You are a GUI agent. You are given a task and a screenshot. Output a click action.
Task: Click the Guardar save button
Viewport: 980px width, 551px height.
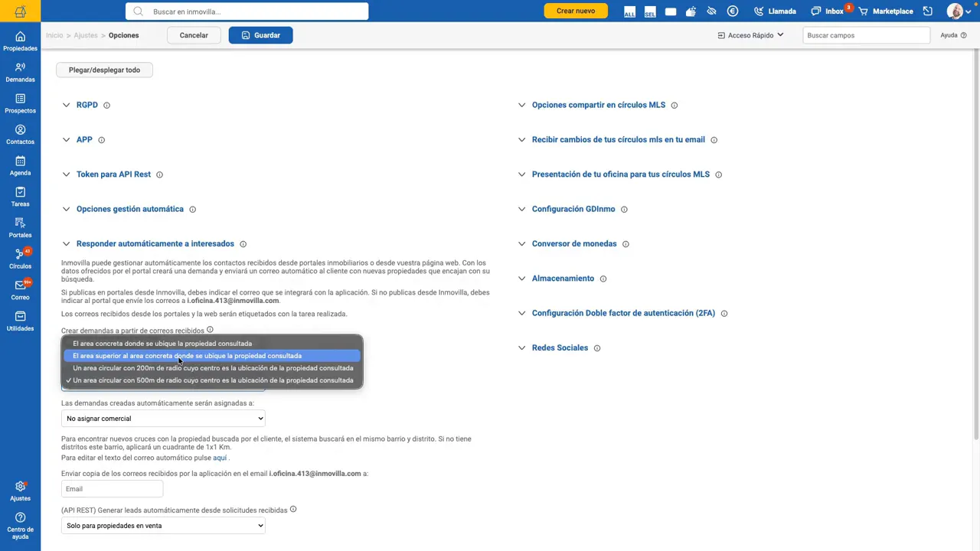(260, 35)
